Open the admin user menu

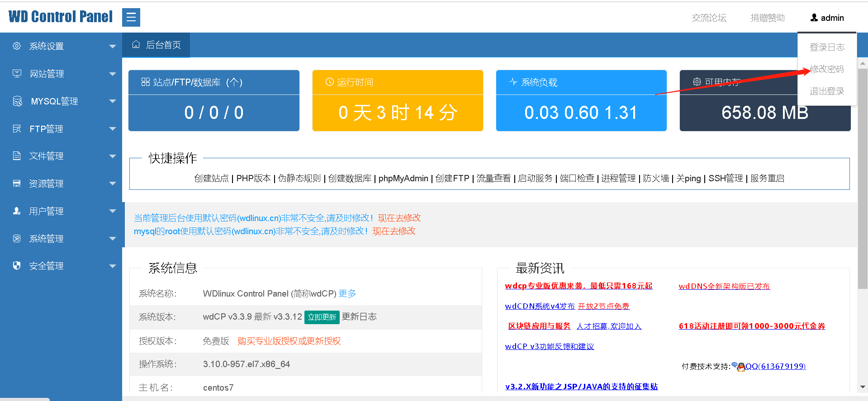tap(827, 18)
